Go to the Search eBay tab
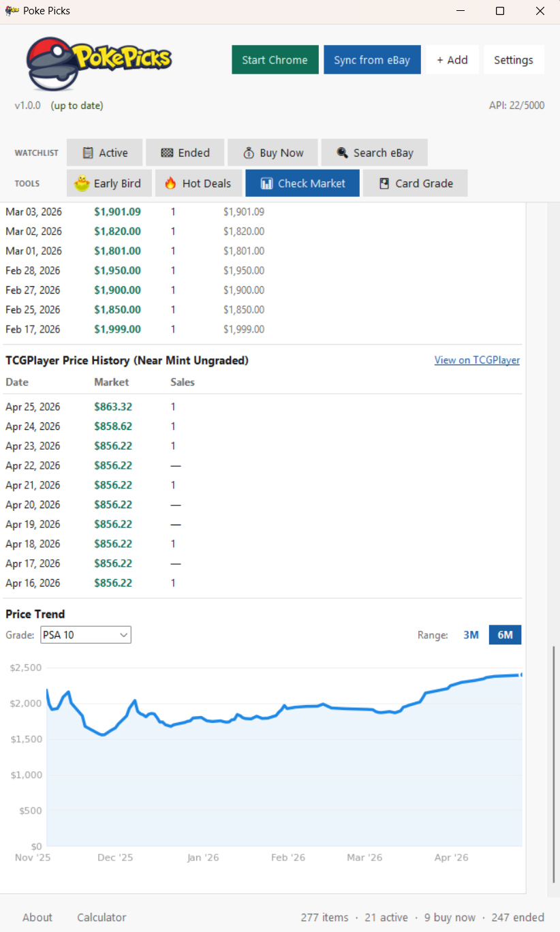The image size is (560, 932). 375,153
